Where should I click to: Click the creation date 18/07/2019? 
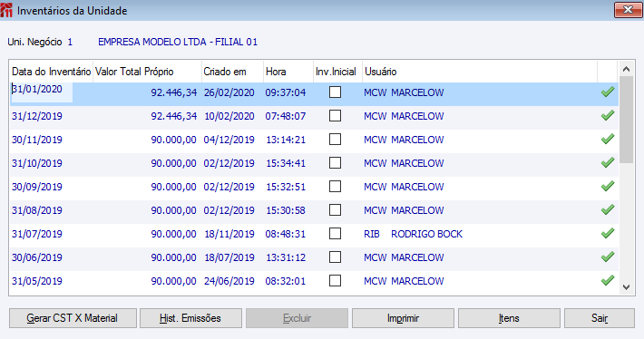(229, 257)
